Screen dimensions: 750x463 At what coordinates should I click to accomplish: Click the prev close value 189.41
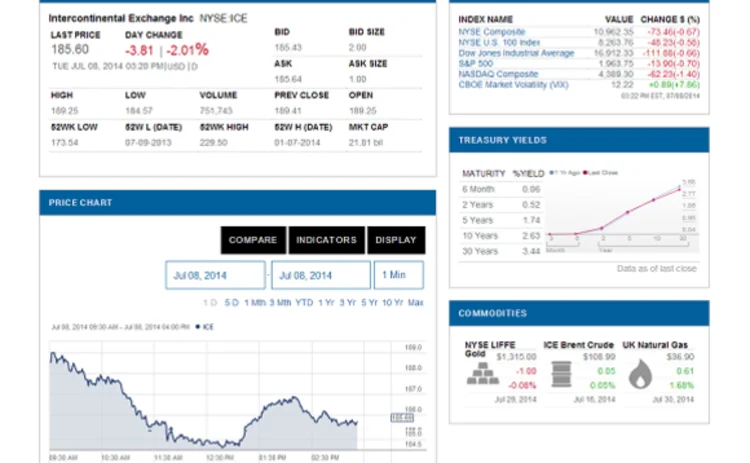pos(288,110)
